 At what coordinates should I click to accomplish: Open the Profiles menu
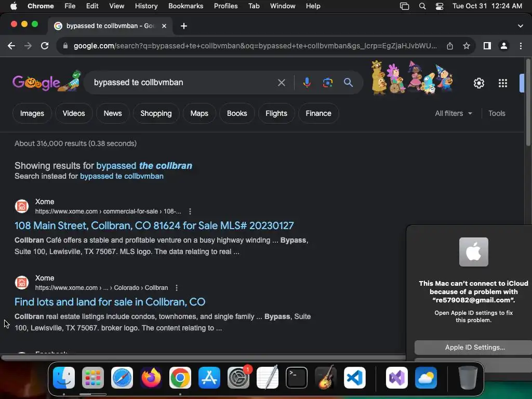pos(225,6)
